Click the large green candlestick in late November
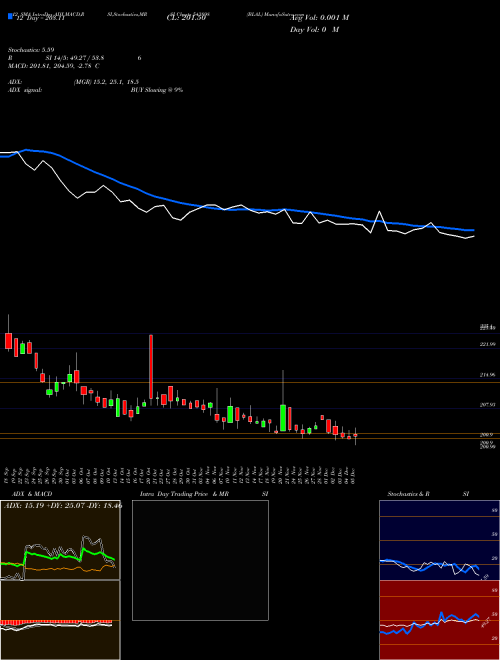The width and height of the screenshot is (500, 660). (283, 418)
